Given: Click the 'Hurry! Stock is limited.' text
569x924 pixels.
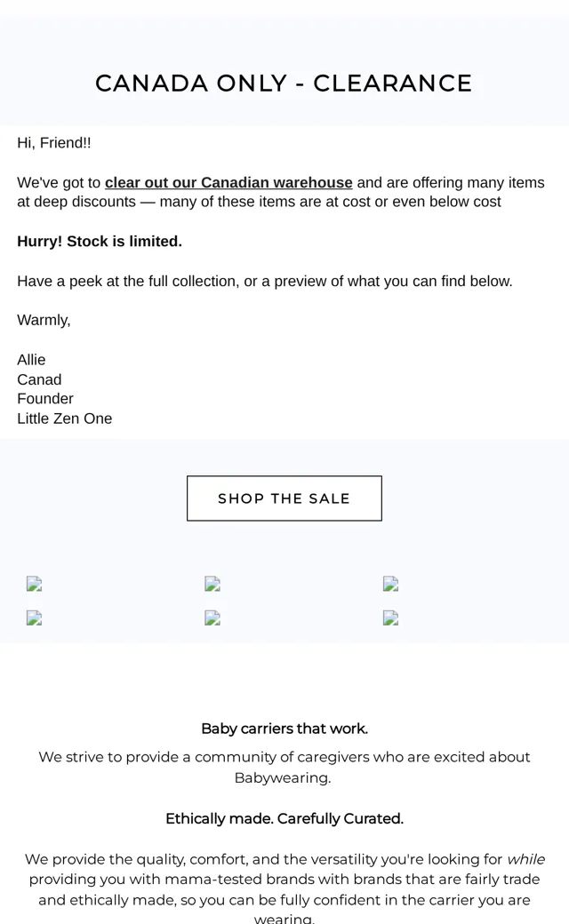Looking at the screenshot, I should [x=100, y=242].
